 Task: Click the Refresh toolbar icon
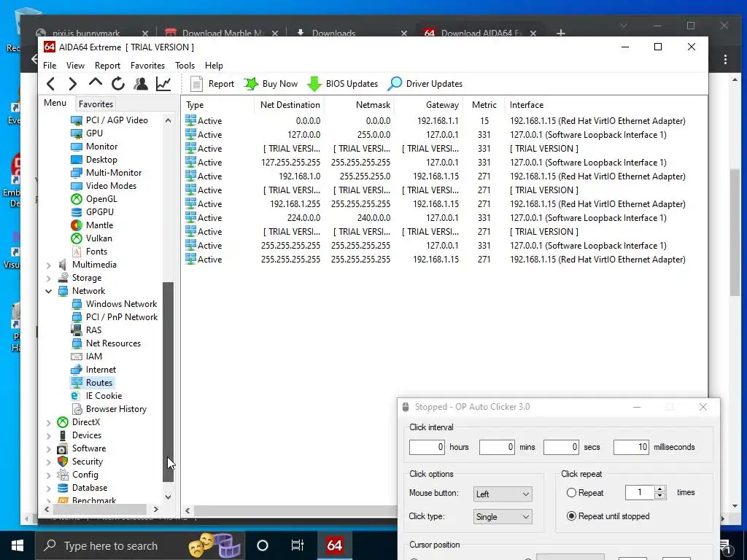click(x=117, y=84)
